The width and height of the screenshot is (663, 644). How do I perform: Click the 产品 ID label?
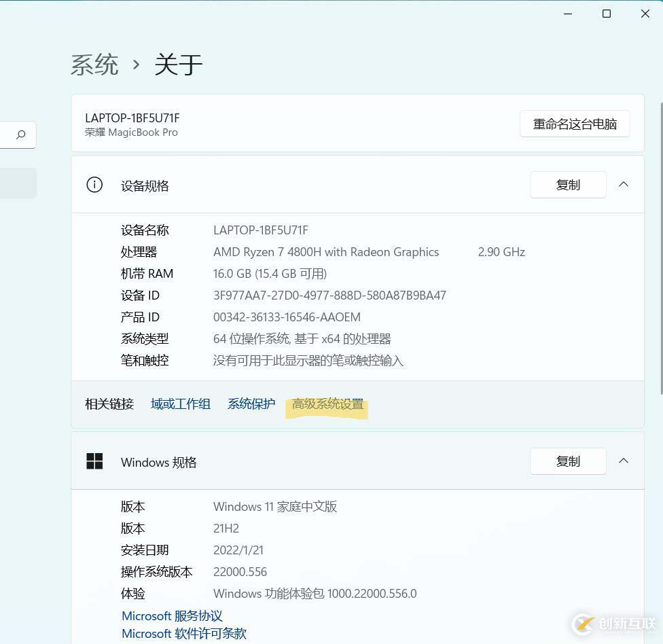pos(140,317)
